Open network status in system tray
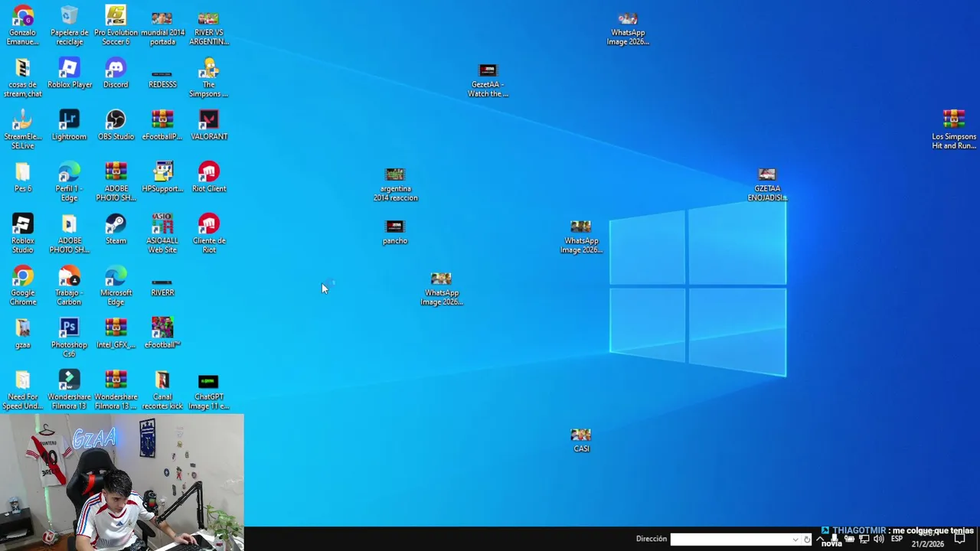Viewport: 980px width, 551px height. pyautogui.click(x=864, y=539)
